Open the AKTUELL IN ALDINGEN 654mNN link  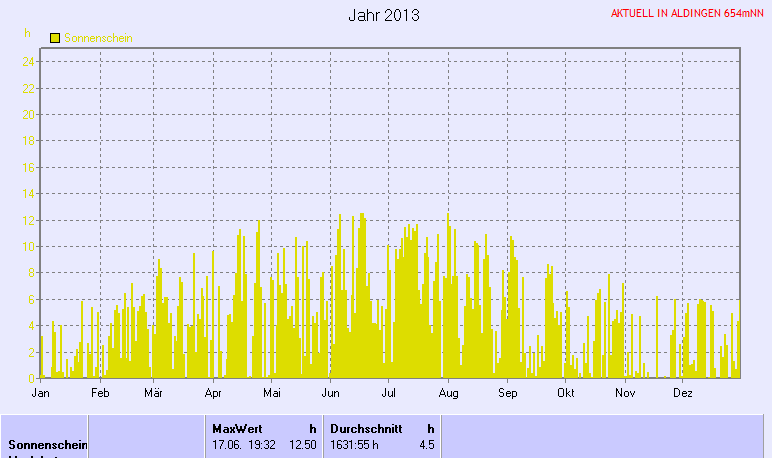(x=688, y=13)
